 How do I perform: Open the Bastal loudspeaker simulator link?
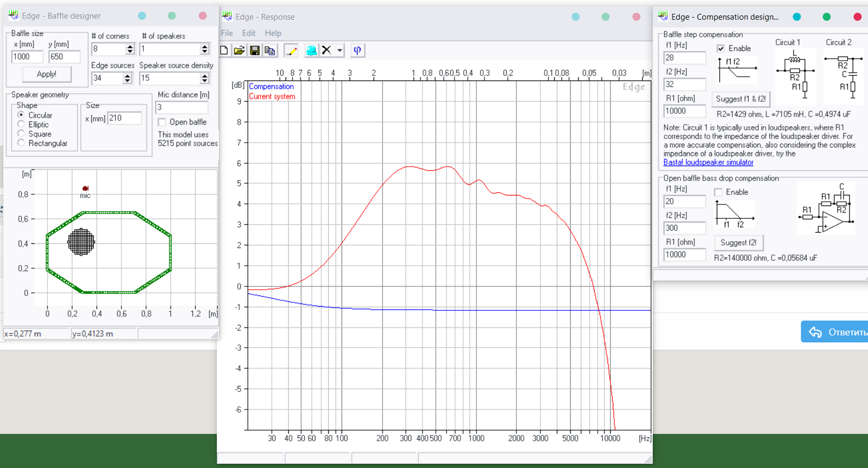[x=708, y=162]
